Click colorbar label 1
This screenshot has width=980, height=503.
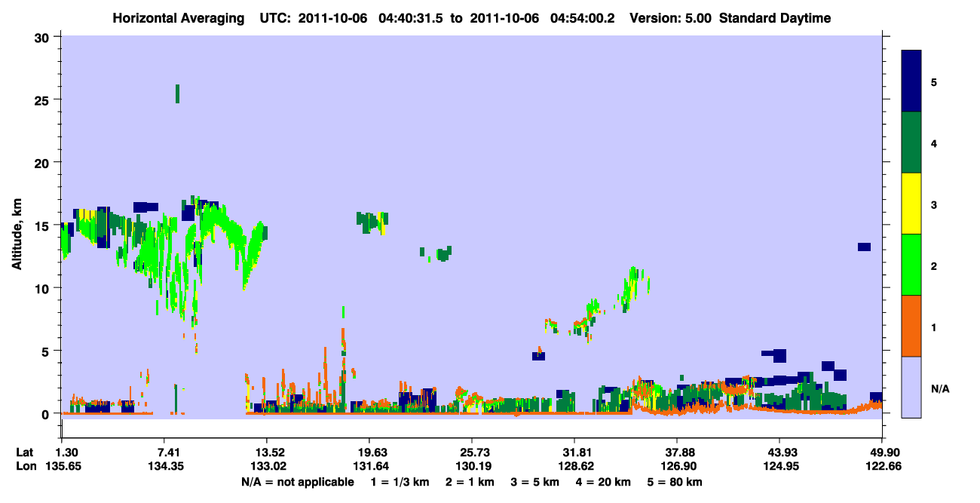(x=934, y=327)
